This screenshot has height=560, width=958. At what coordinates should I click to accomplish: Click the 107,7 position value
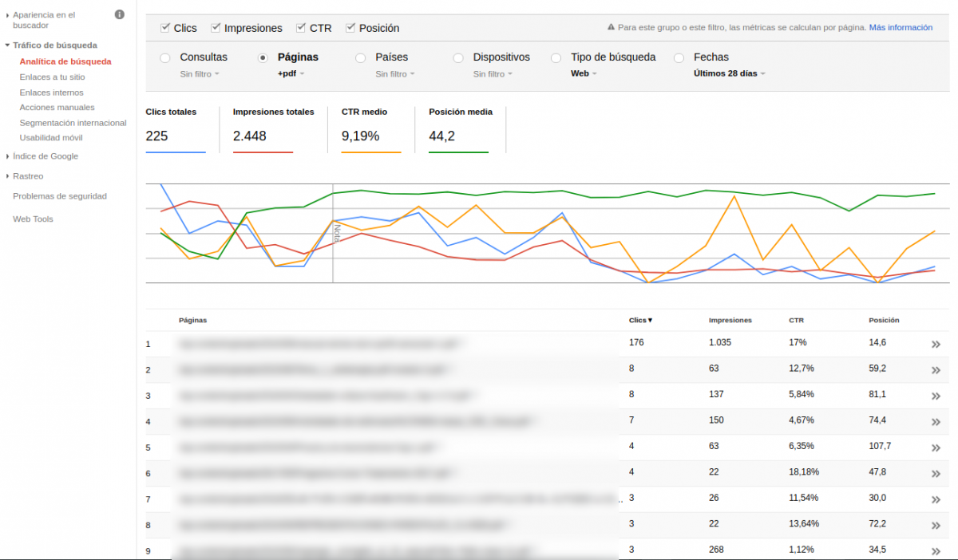(880, 446)
